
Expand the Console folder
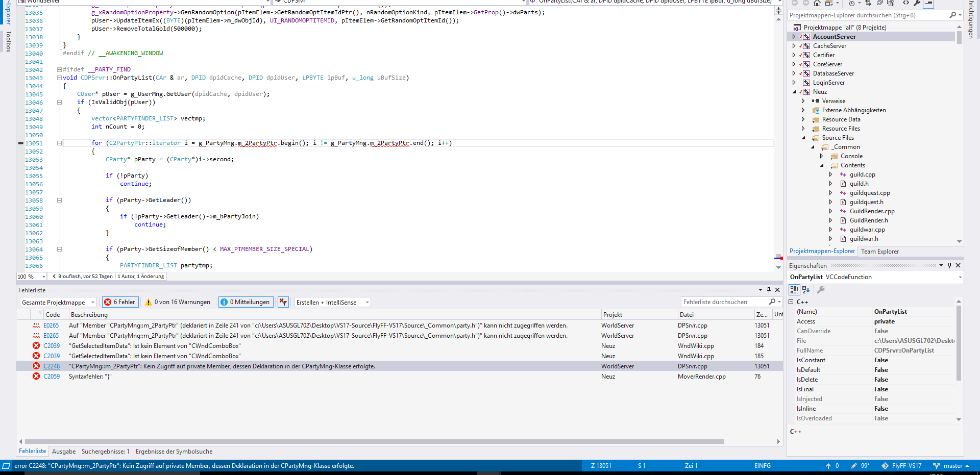(x=822, y=156)
